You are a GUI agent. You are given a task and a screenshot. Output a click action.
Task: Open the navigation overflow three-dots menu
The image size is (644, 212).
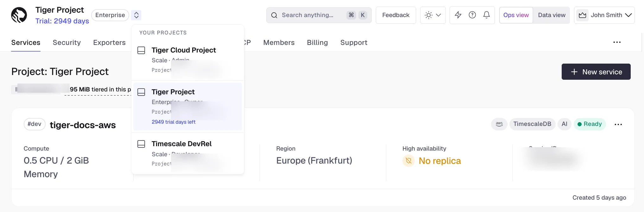point(617,42)
